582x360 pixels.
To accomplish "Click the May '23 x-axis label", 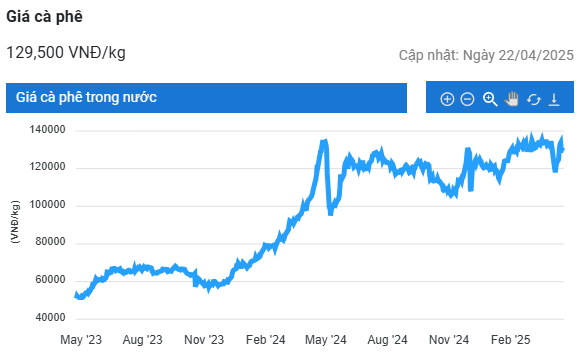I will [x=81, y=340].
